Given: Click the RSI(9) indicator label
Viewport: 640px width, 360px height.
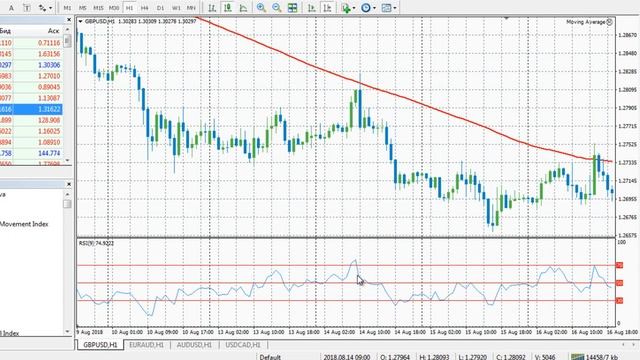Looking at the screenshot, I should coord(96,243).
